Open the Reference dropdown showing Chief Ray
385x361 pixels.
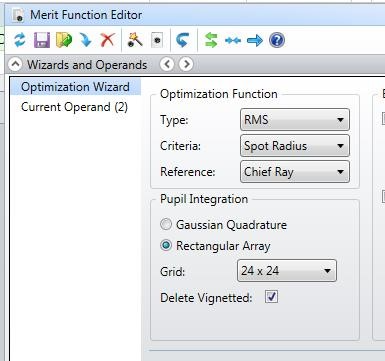(x=295, y=172)
